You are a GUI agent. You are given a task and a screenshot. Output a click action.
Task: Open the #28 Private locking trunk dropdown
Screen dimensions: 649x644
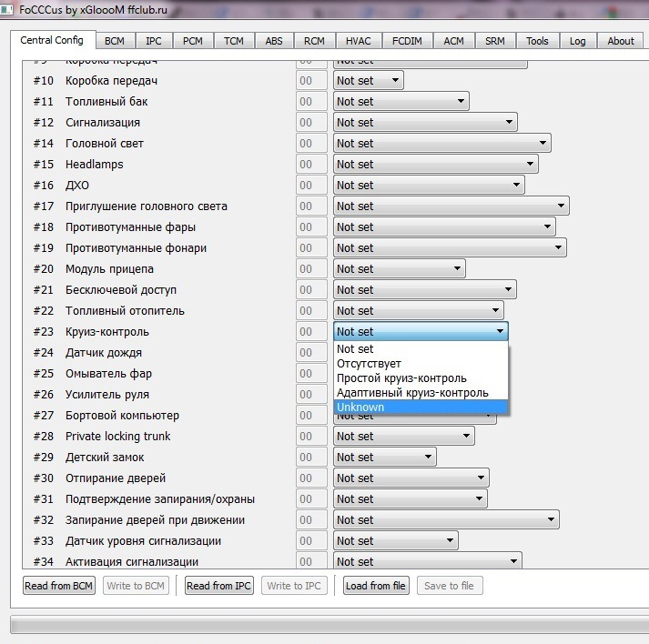pos(404,436)
